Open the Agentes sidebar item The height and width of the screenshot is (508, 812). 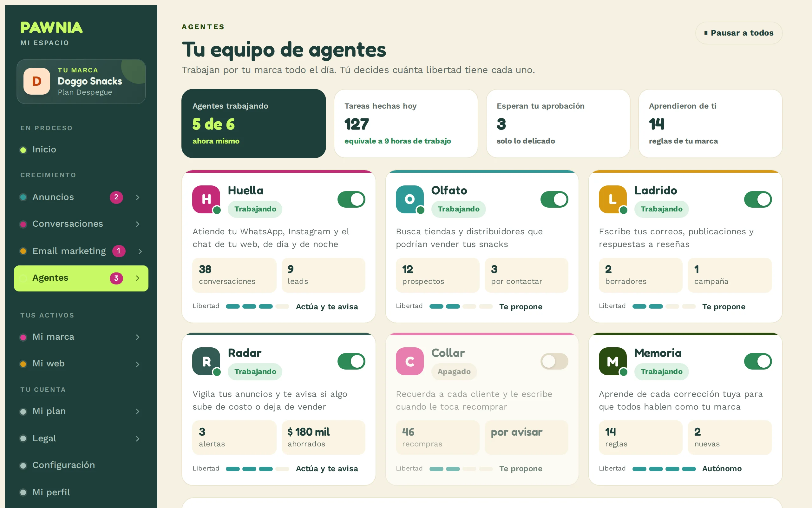pos(81,278)
